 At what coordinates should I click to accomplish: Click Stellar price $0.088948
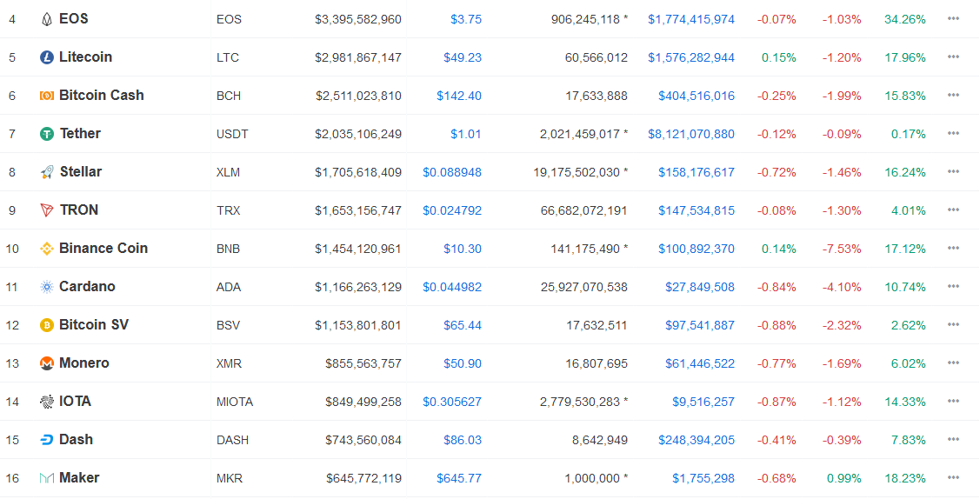coord(452,172)
